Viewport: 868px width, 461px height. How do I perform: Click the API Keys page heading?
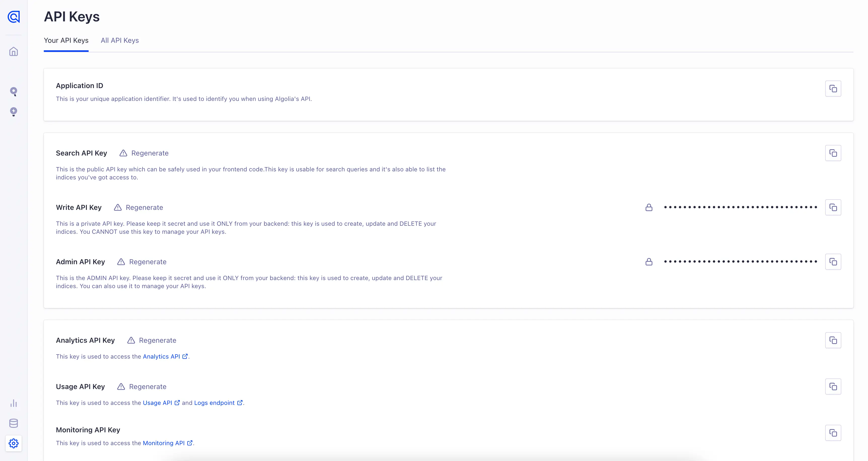point(72,17)
